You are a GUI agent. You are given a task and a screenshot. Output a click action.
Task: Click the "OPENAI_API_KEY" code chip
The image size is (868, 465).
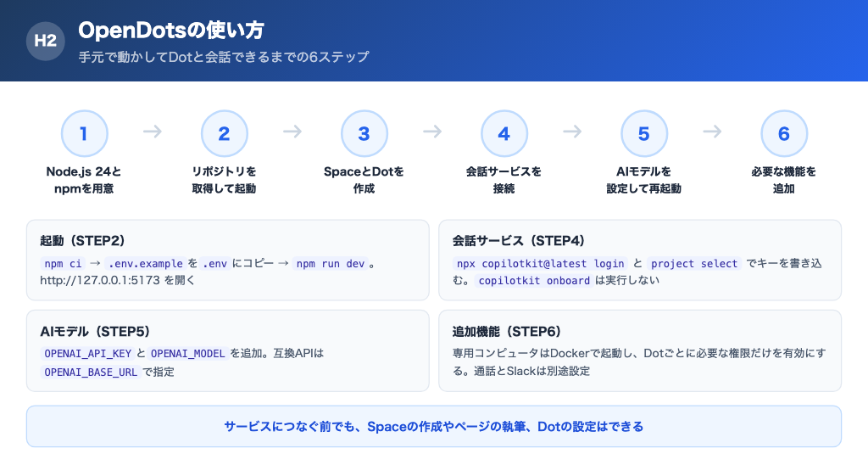point(87,354)
